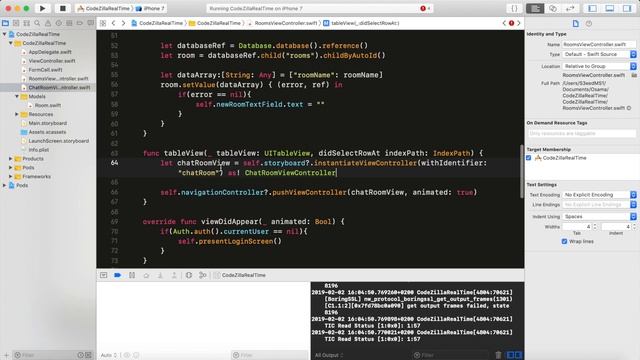Open the Symbol navigator tab

click(27, 23)
